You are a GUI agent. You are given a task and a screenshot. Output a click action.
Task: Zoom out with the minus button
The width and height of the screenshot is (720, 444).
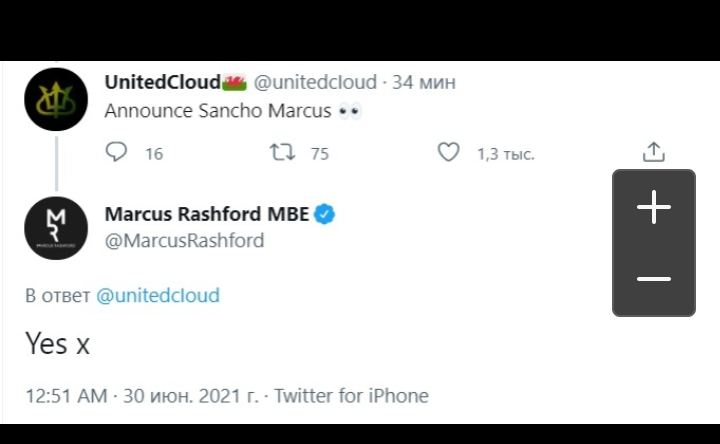pos(654,278)
